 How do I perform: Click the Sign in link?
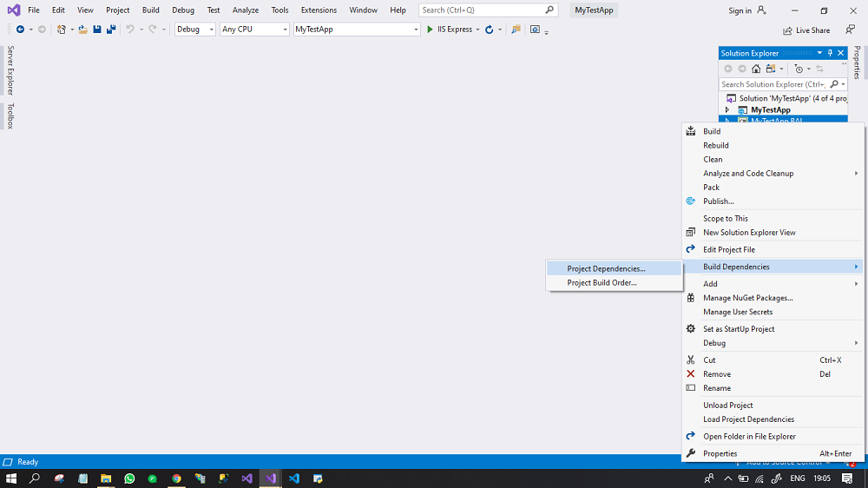[x=740, y=10]
